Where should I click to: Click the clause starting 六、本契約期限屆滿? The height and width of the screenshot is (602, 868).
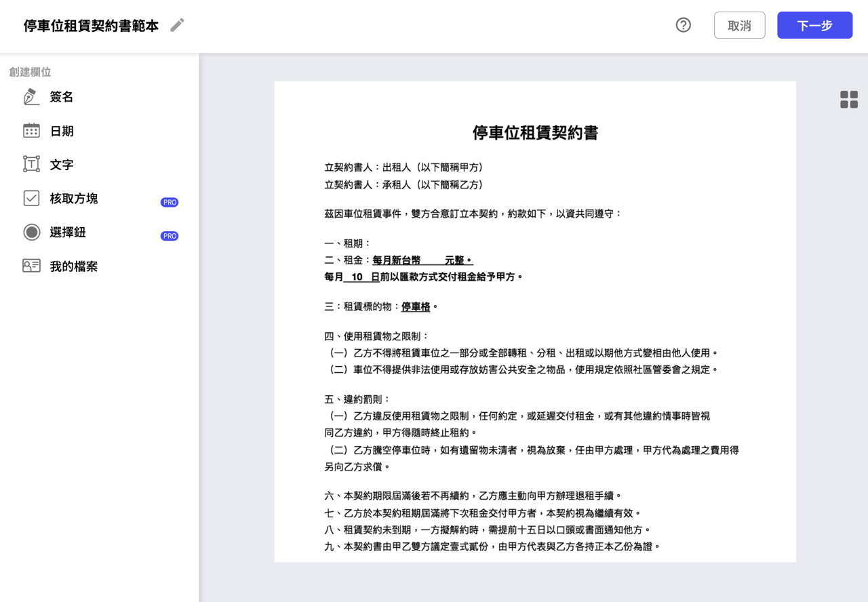(x=473, y=496)
